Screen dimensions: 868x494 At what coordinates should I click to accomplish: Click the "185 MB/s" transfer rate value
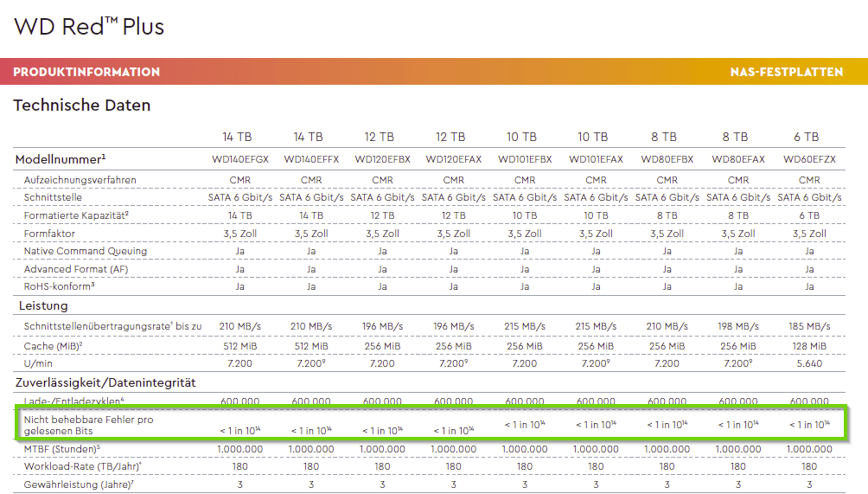[809, 327]
